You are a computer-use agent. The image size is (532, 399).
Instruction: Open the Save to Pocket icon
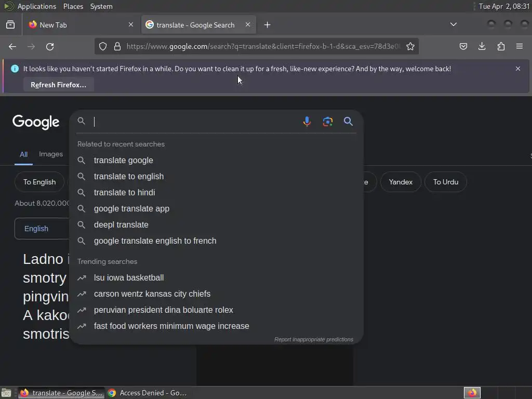463,46
